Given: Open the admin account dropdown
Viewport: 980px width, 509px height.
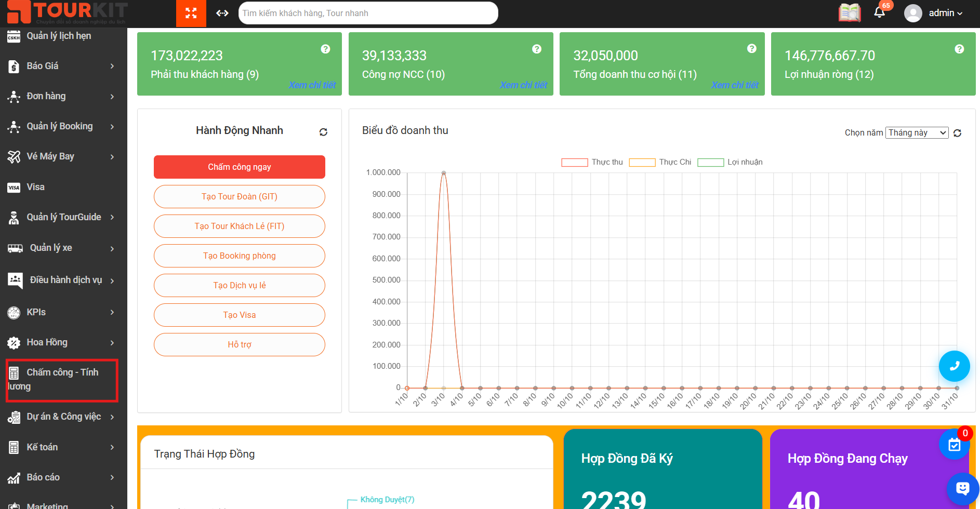Looking at the screenshot, I should click(935, 13).
